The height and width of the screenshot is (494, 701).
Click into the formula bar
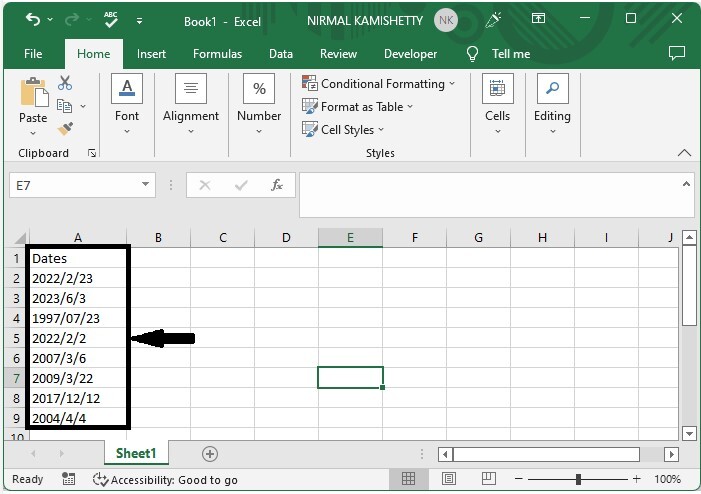pos(490,195)
